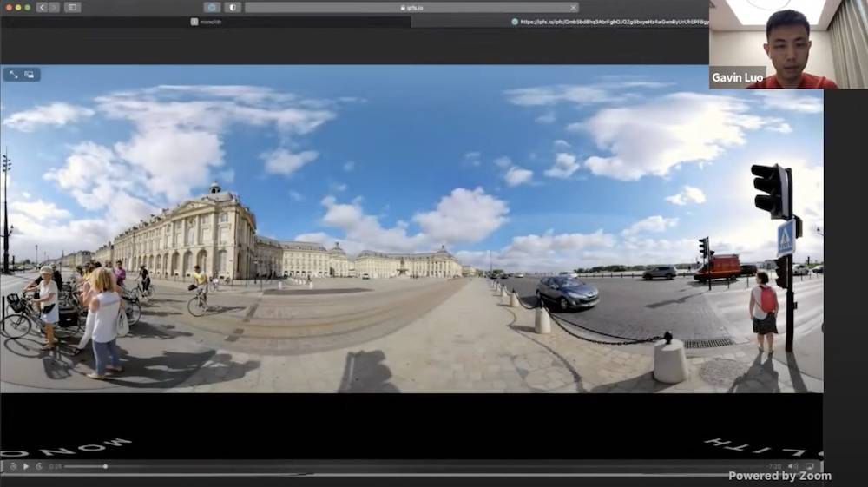This screenshot has height=487, width=868.
Task: Open the privacy shield report
Action: tap(232, 7)
